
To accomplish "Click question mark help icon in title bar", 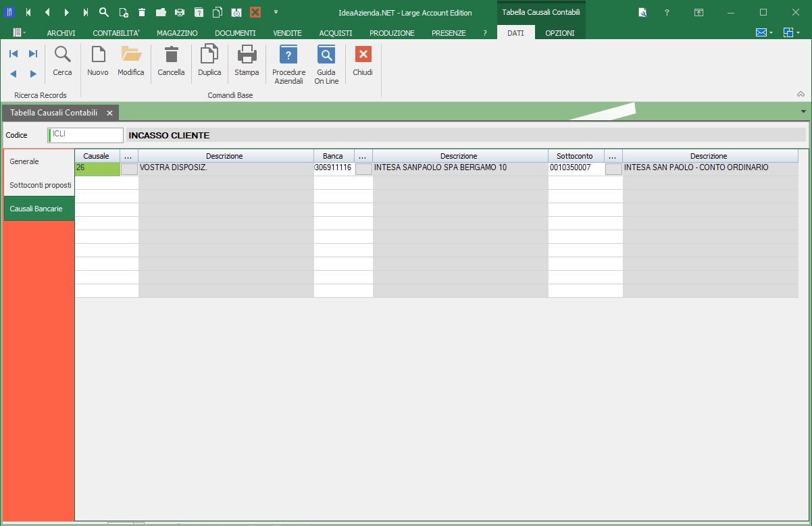I will tap(667, 12).
